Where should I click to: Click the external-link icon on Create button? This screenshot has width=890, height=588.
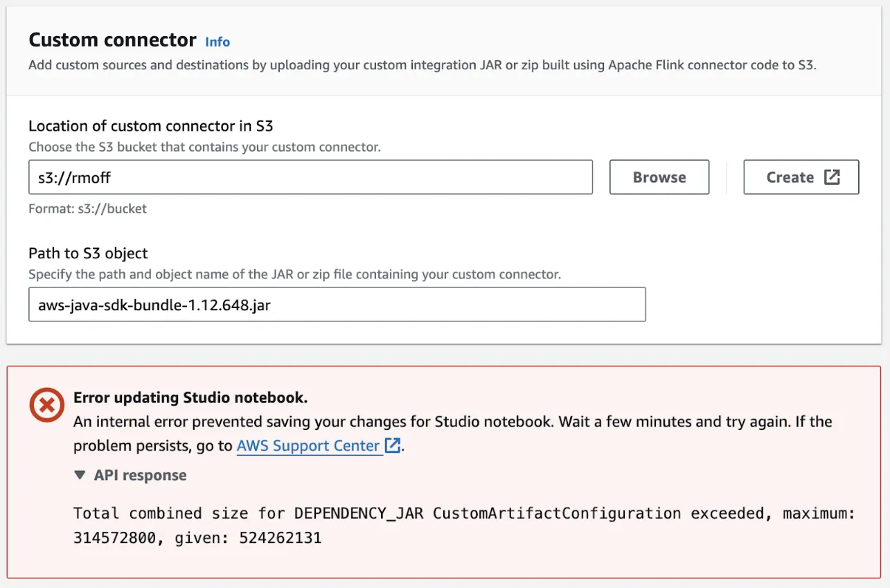(832, 177)
